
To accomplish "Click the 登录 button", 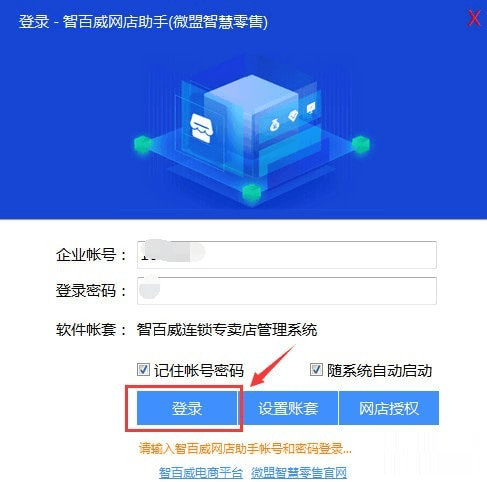I will [x=187, y=408].
